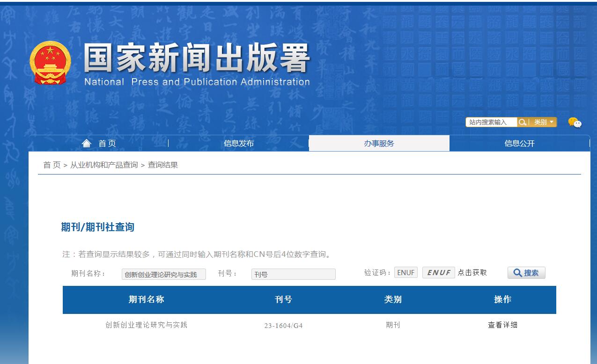Viewport: 597px width, 364px height.
Task: Open 查看详细 for the journal result
Action: 502,325
